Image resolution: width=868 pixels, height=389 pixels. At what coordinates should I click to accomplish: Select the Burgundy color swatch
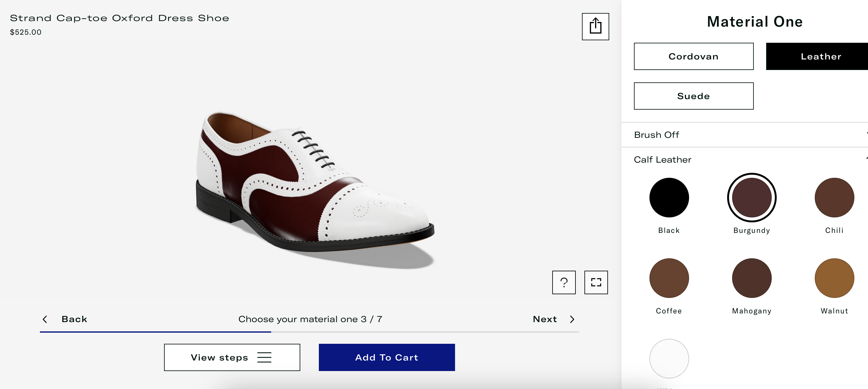751,198
